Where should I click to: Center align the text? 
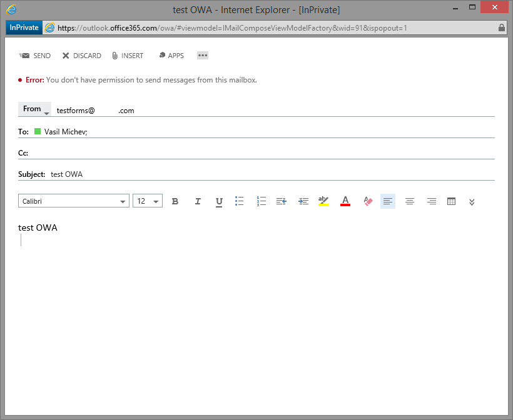[x=410, y=201]
